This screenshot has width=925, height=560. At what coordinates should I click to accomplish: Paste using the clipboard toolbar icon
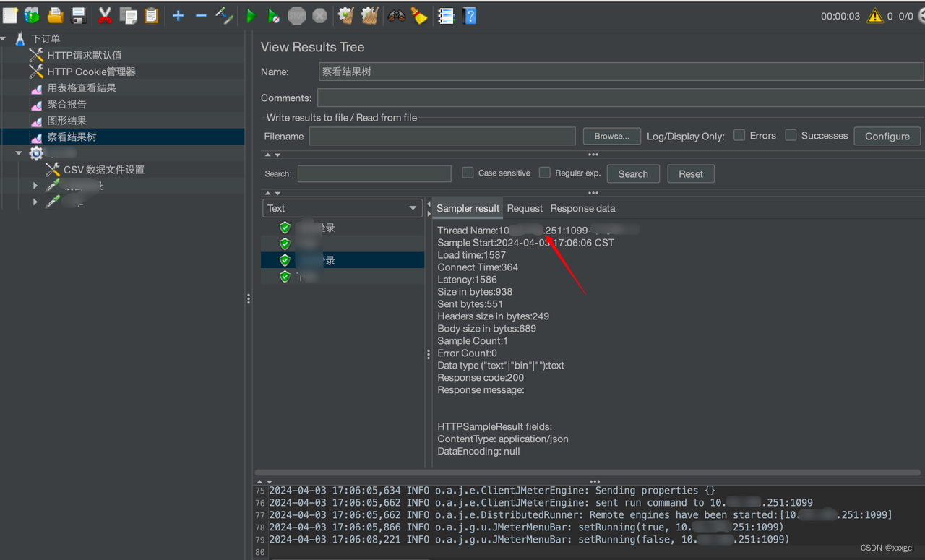[151, 15]
